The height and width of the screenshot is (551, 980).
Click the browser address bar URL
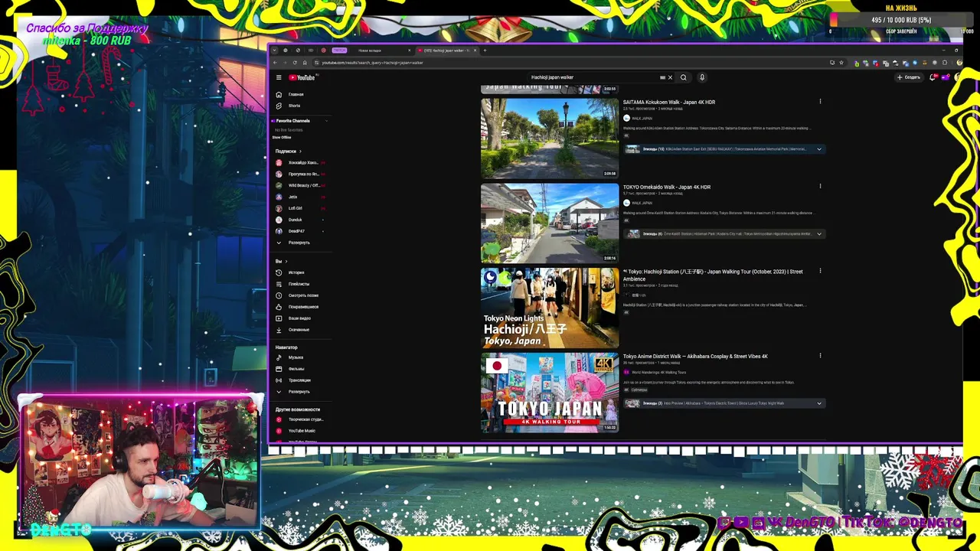pos(372,63)
